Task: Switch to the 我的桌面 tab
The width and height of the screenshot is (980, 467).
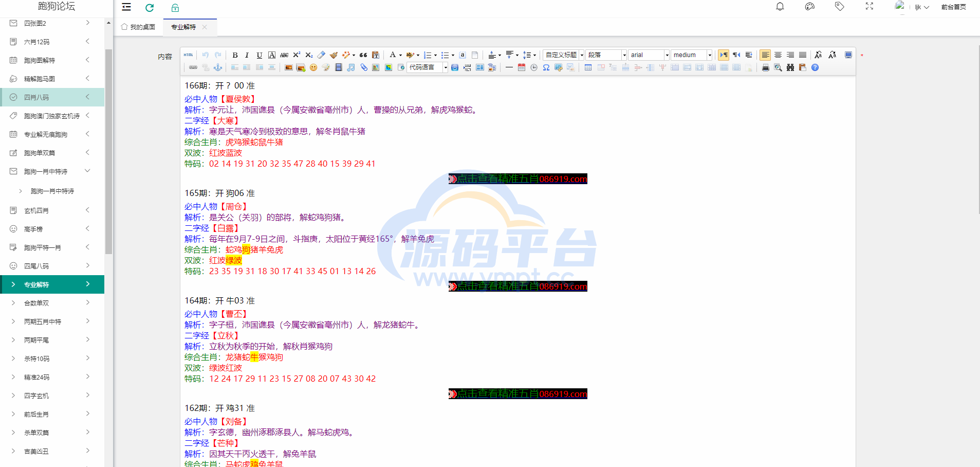Action: [138, 27]
